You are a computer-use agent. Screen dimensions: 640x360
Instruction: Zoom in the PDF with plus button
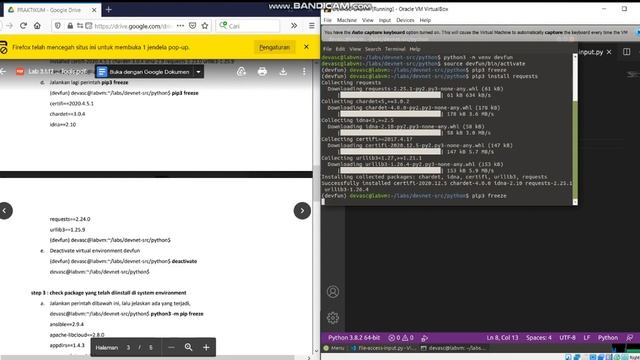[x=206, y=347]
